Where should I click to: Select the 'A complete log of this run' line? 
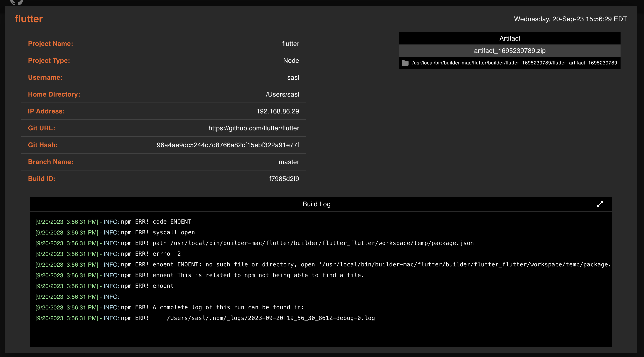point(170,307)
